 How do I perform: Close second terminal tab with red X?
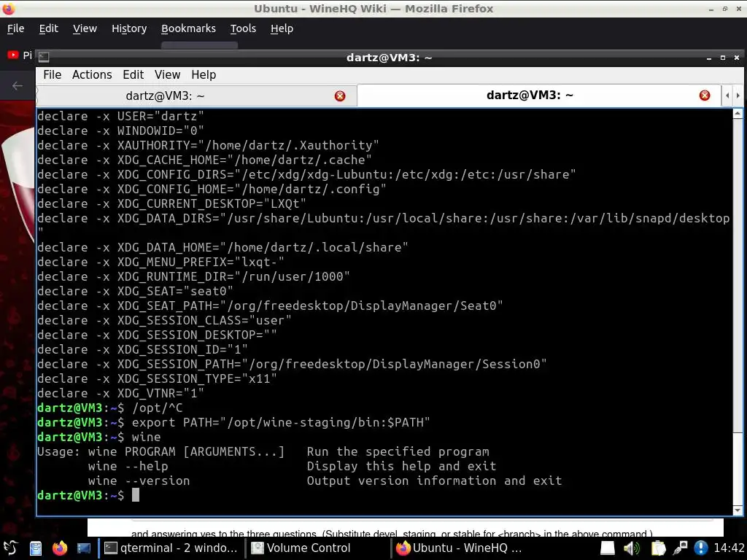pyautogui.click(x=705, y=96)
